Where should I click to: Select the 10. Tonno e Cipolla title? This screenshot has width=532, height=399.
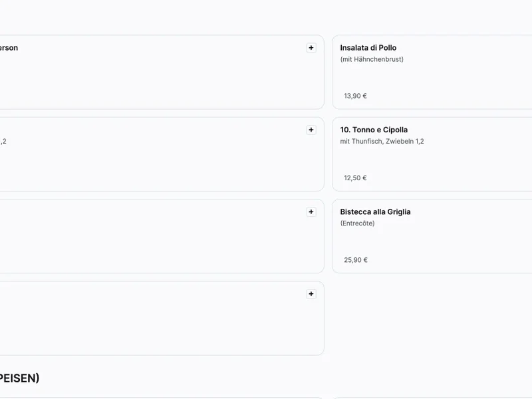[x=374, y=130]
